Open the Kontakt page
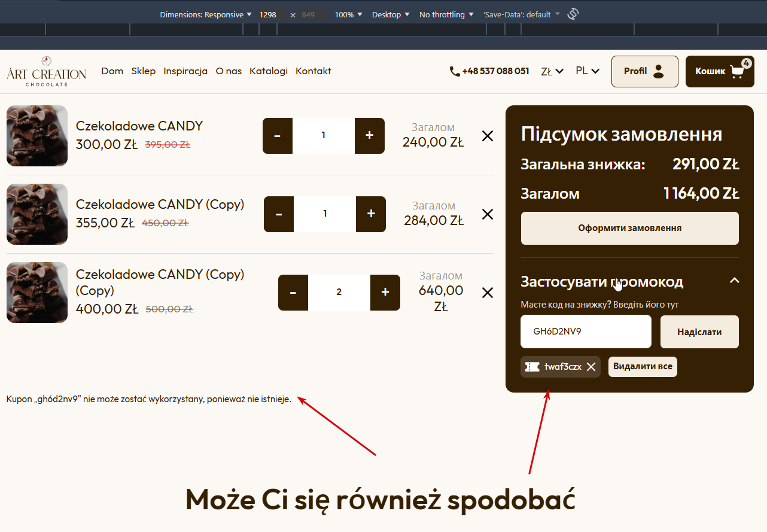This screenshot has height=532, width=767. click(x=314, y=71)
